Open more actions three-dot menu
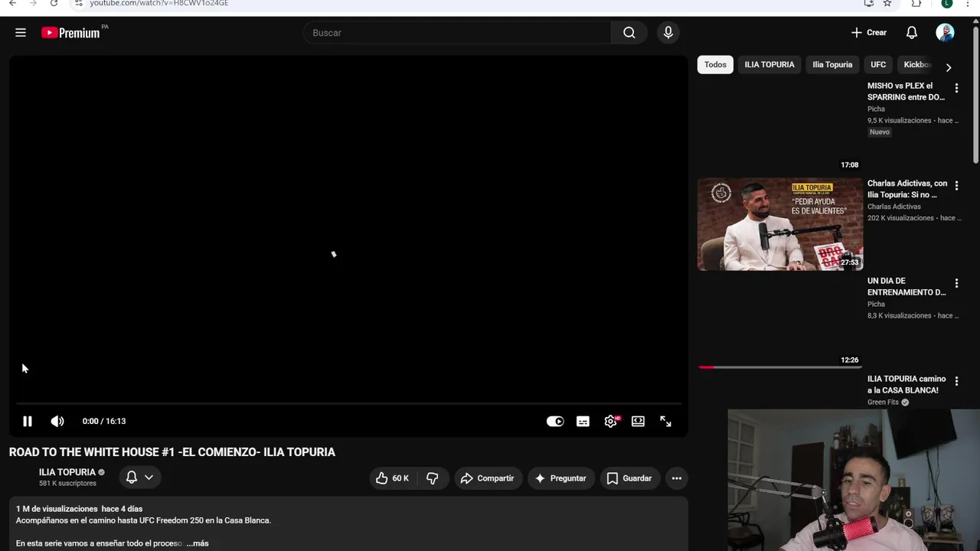Viewport: 980px width, 551px height. pos(677,478)
